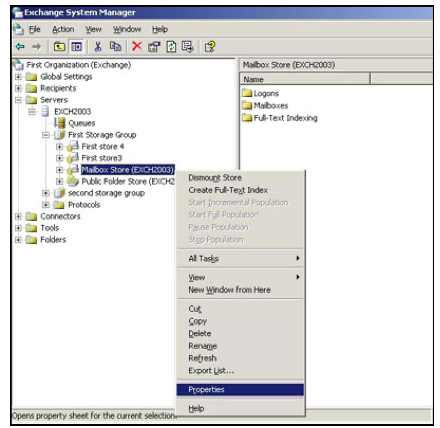Expand the Global Settings tree node
The height and width of the screenshot is (428, 440).
click(x=18, y=77)
